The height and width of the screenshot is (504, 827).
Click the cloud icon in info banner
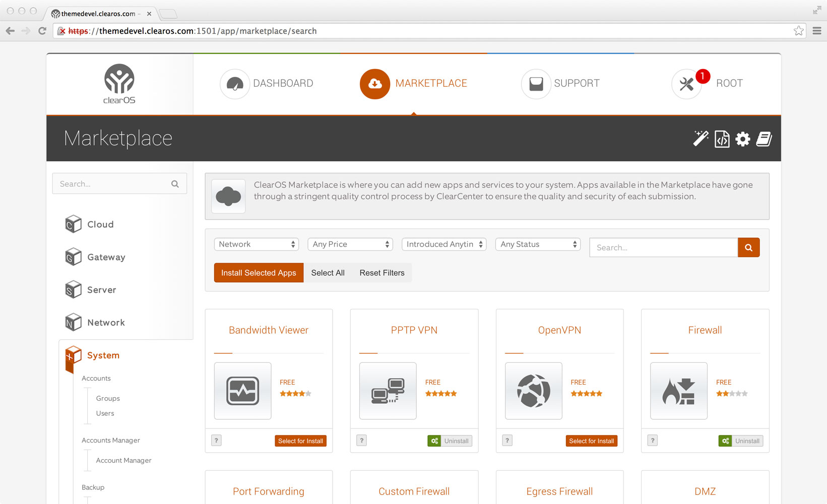(228, 196)
